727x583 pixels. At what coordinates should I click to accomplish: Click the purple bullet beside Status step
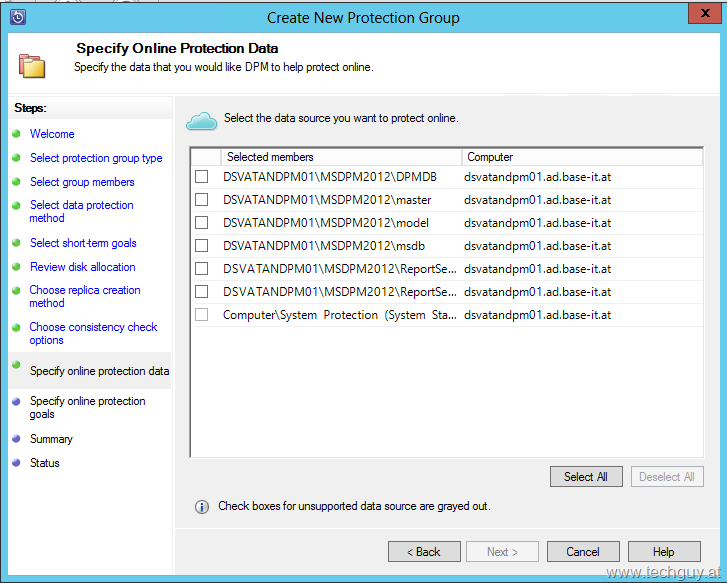pyautogui.click(x=16, y=463)
